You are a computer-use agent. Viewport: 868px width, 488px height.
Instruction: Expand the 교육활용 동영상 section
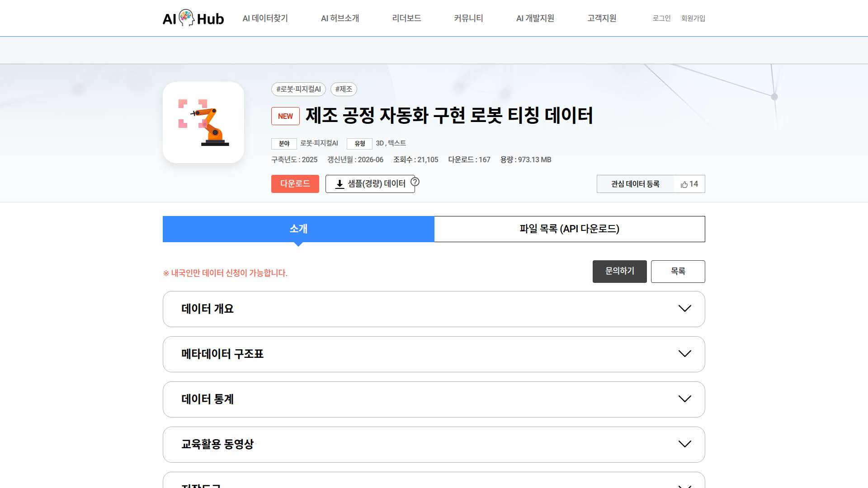434,445
